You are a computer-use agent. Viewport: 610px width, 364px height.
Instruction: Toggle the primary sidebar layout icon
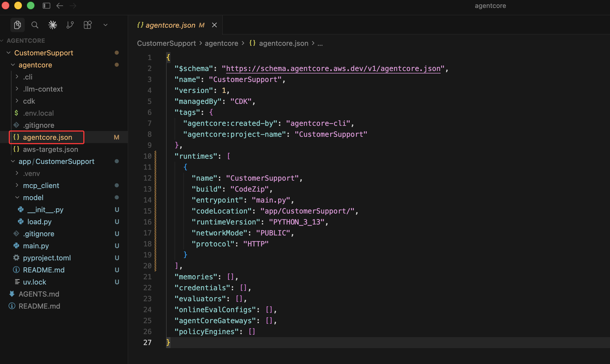click(x=47, y=6)
